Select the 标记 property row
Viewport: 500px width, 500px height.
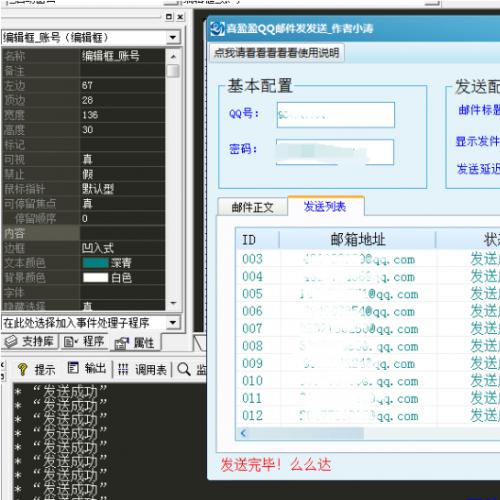coord(83,144)
